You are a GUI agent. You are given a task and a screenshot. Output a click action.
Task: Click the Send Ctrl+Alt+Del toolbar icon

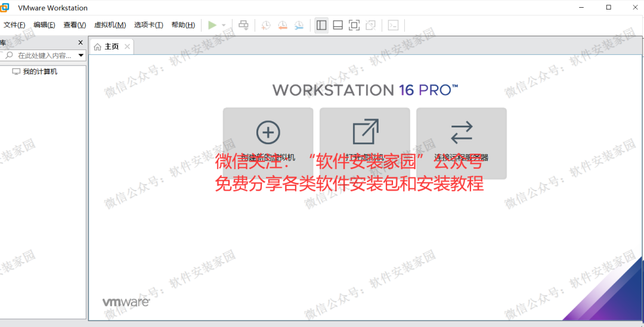pos(243,25)
